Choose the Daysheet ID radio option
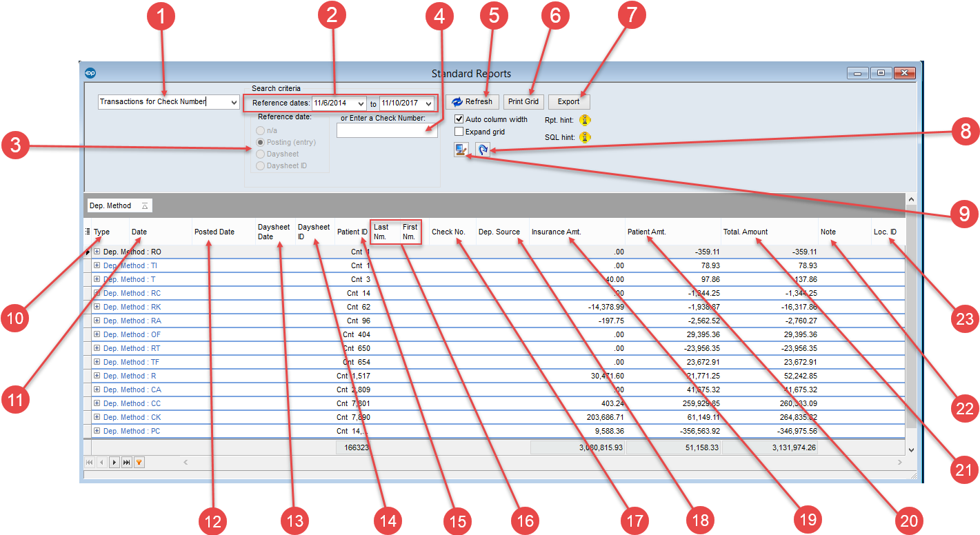Image resolution: width=980 pixels, height=535 pixels. click(260, 165)
